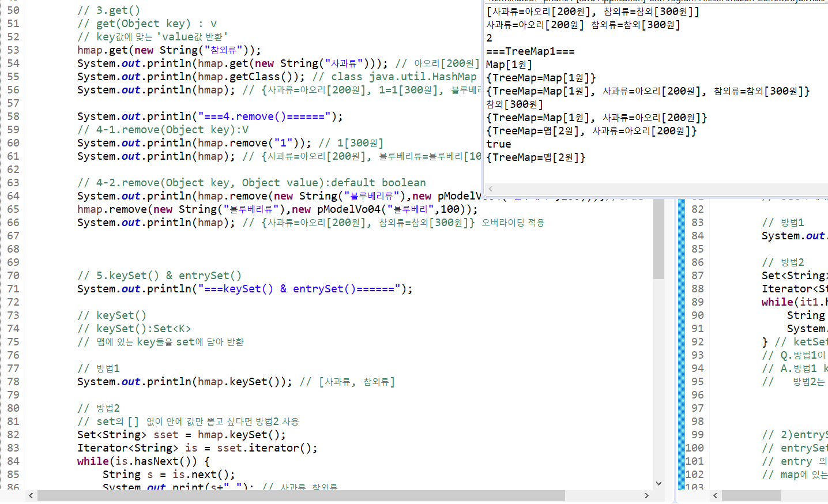Click line 65 hmap.remove(new String("블루베리류") statement
This screenshot has width=828, height=504.
(277, 209)
